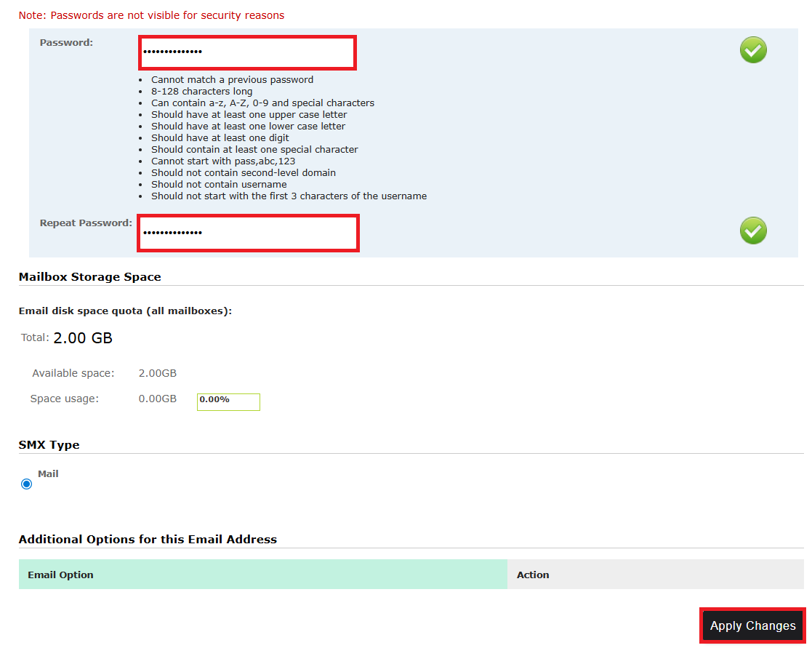This screenshot has width=812, height=648.
Task: Click the Mailbox Storage Space heading
Action: tap(89, 277)
